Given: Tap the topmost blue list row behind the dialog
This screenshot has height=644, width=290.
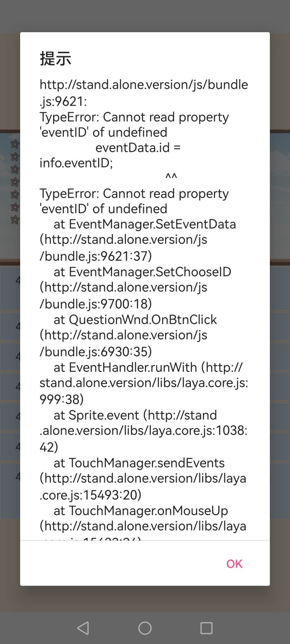Looking at the screenshot, I should pyautogui.click(x=10, y=288).
